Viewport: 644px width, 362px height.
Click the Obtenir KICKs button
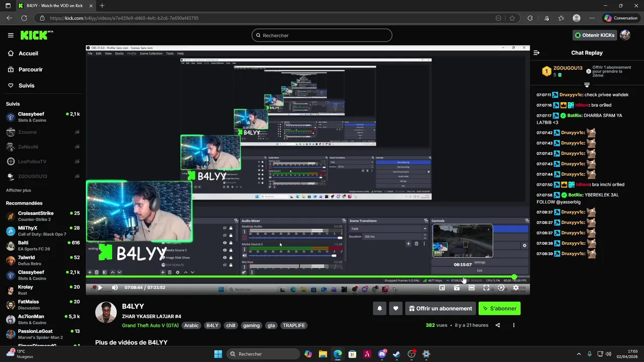(x=595, y=35)
